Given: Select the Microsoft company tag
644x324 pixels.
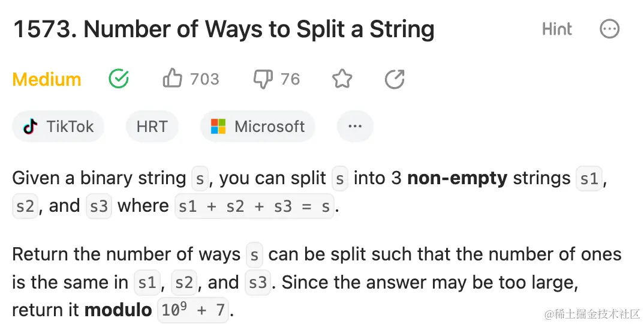Looking at the screenshot, I should [258, 127].
